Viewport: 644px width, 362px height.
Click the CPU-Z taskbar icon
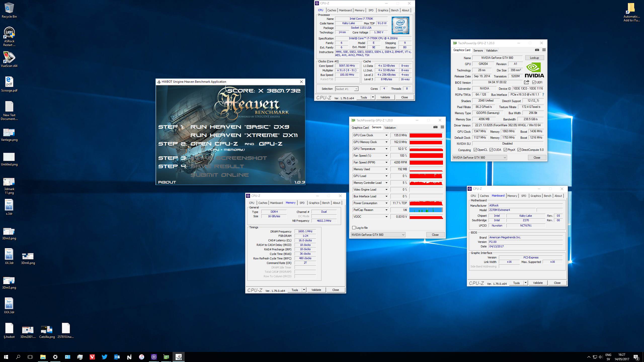[154, 357]
